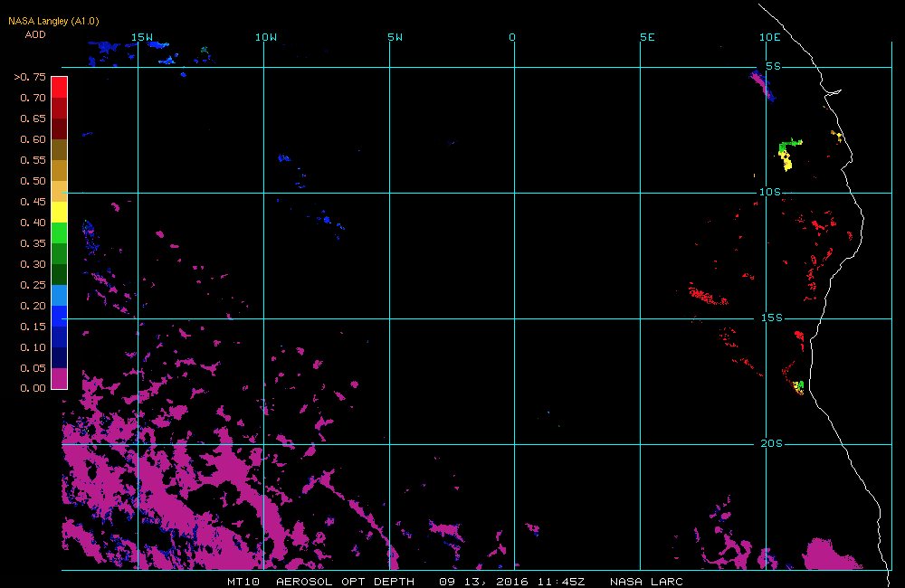The height and width of the screenshot is (588, 905).
Task: Click the 0.30 legend value
Action: coord(33,264)
